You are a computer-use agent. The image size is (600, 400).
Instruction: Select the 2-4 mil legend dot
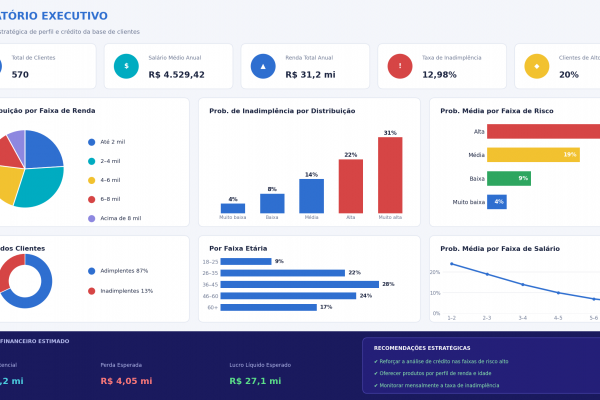91,161
